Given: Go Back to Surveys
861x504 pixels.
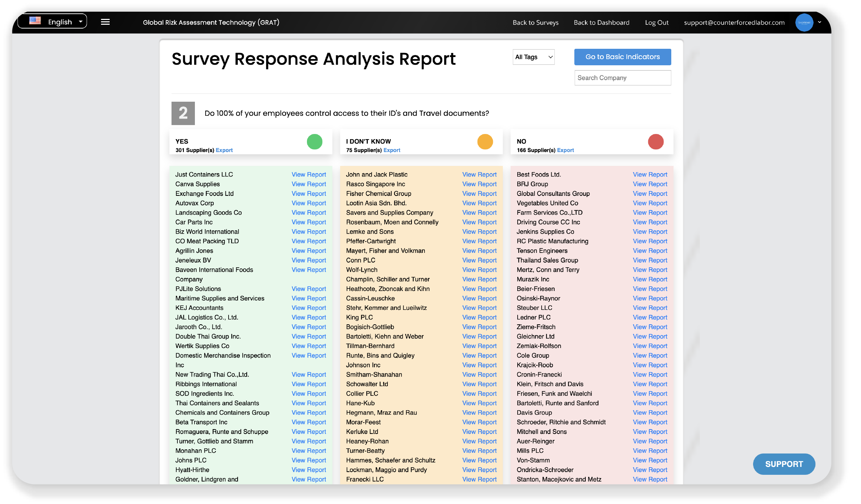Looking at the screenshot, I should pos(535,23).
